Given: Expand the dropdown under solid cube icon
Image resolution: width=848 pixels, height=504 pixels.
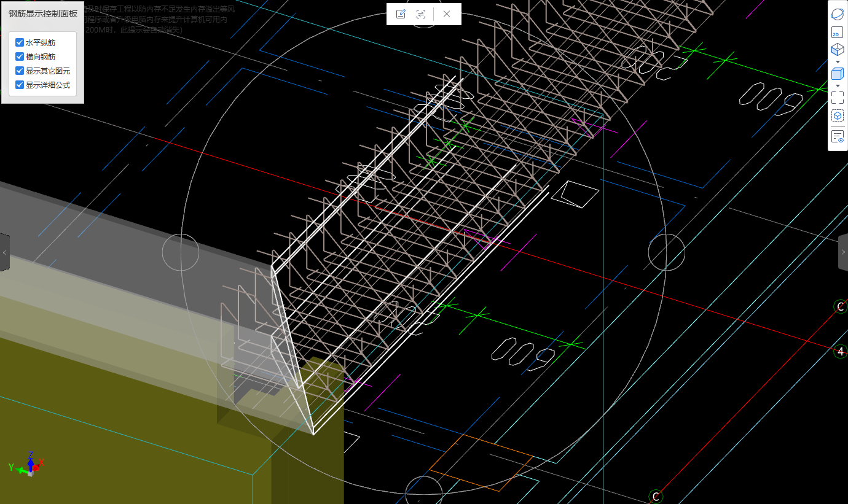Looking at the screenshot, I should pyautogui.click(x=838, y=85).
